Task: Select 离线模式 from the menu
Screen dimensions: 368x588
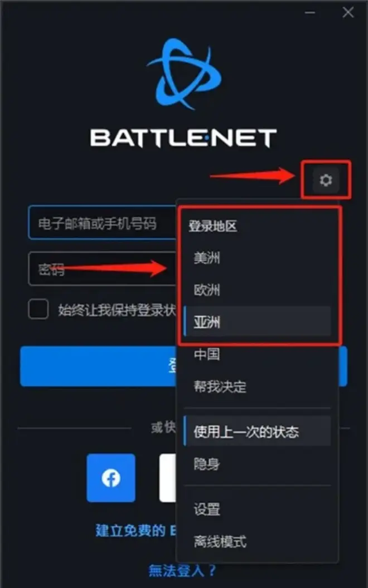Action: [x=257, y=541]
